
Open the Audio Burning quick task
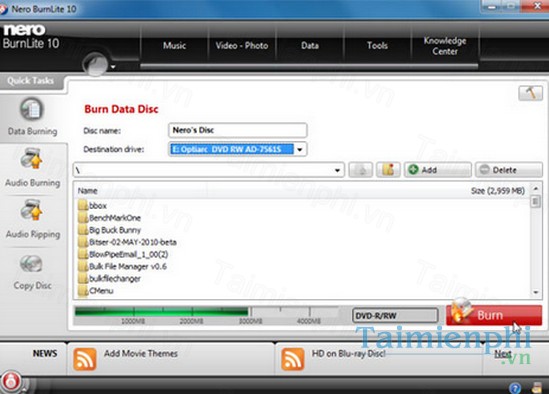[x=32, y=168]
